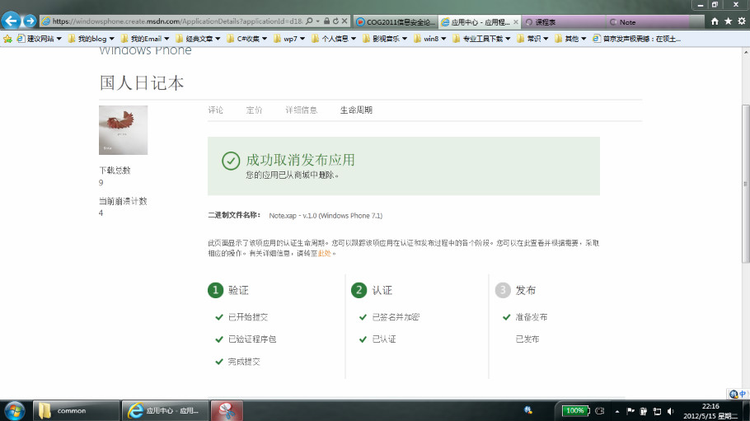Screen dimensions: 750x421
Task: Follow the orange 此处 hyperlink
Action: pos(324,254)
